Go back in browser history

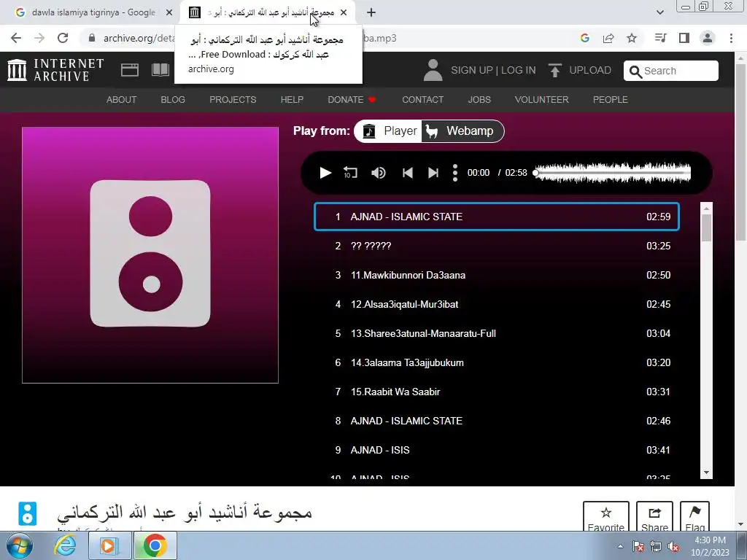coord(16,38)
